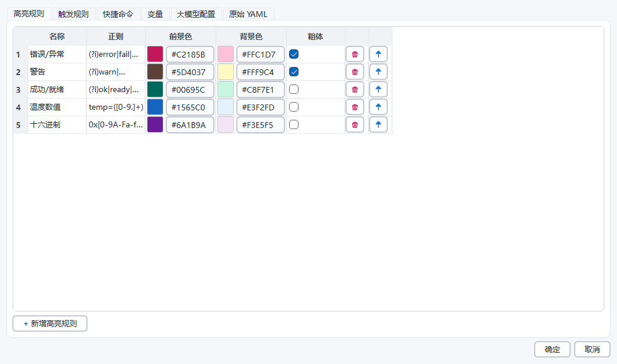This screenshot has height=364, width=617.
Task: Open background swatch for 十六进制 rule
Action: pos(226,124)
